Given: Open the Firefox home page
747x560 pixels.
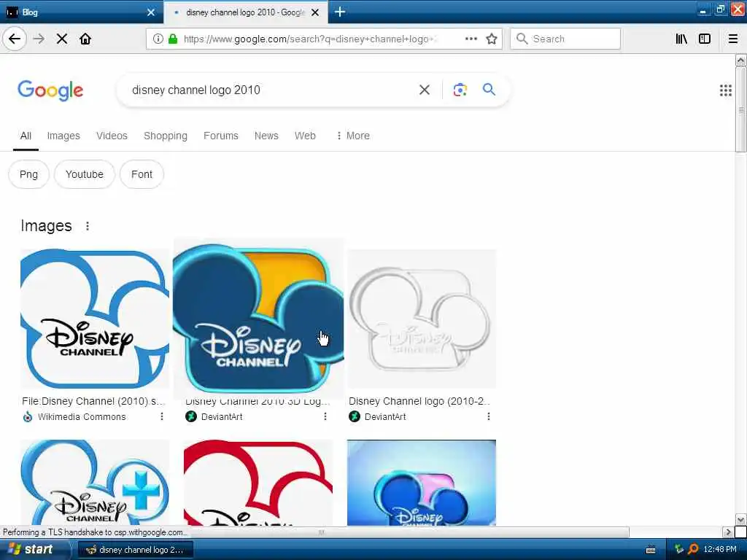Looking at the screenshot, I should point(85,39).
